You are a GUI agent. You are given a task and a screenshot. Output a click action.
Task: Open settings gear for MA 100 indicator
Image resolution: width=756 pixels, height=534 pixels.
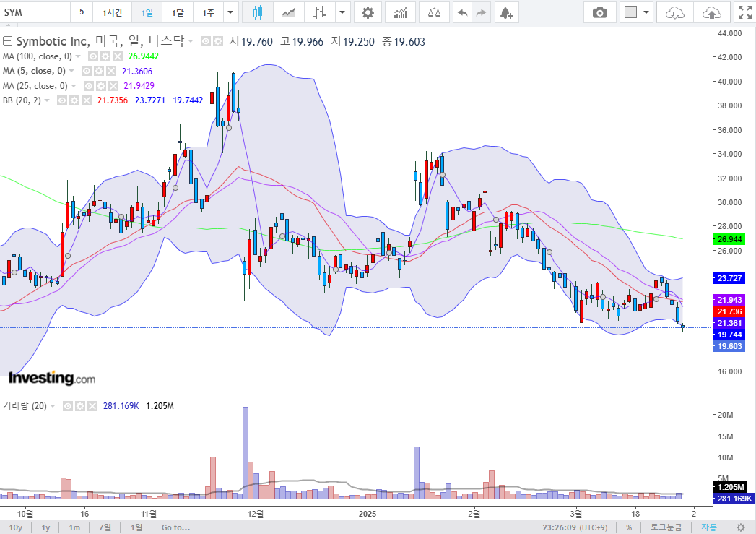105,56
